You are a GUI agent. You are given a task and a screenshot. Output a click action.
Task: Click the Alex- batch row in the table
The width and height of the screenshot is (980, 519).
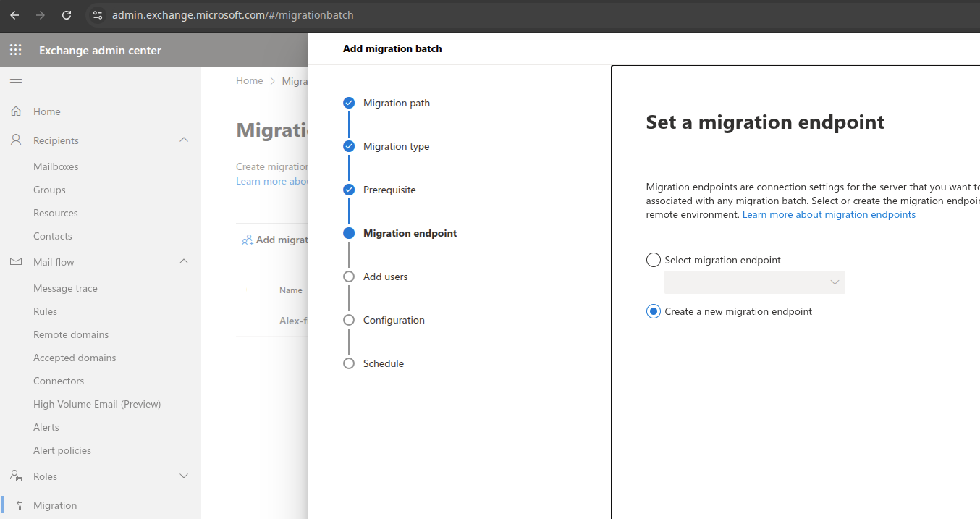click(x=272, y=321)
